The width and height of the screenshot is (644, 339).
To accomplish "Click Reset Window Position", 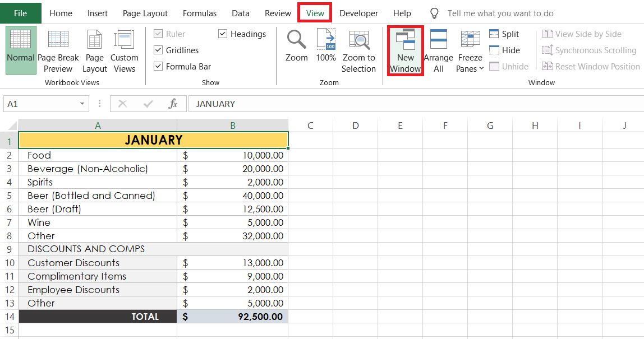I will point(591,67).
